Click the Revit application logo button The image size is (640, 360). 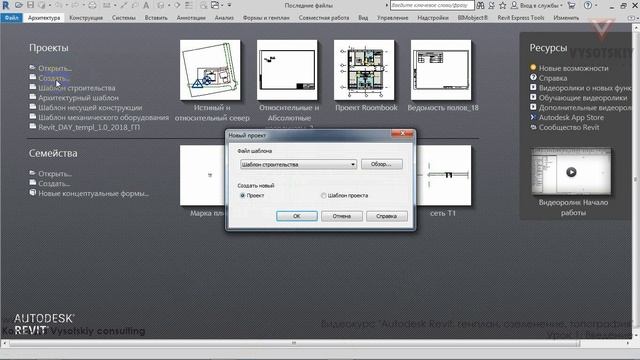click(6, 5)
